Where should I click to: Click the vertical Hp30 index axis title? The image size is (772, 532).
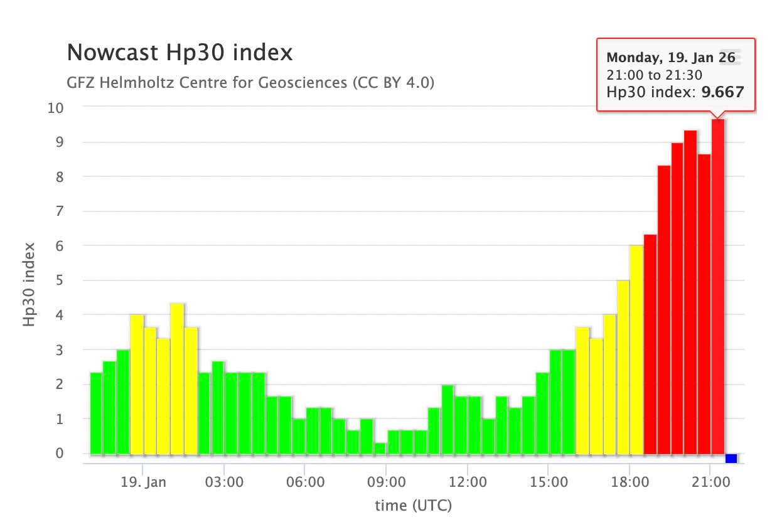[x=29, y=284]
